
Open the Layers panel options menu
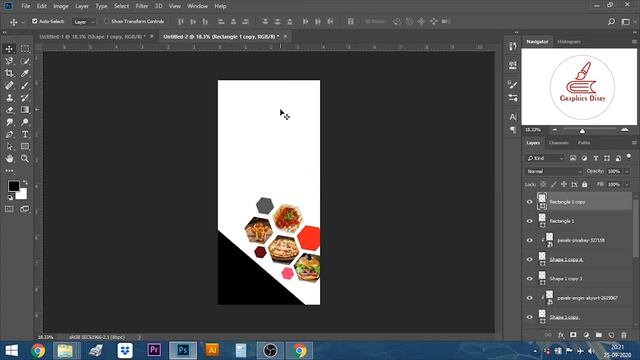pos(634,143)
